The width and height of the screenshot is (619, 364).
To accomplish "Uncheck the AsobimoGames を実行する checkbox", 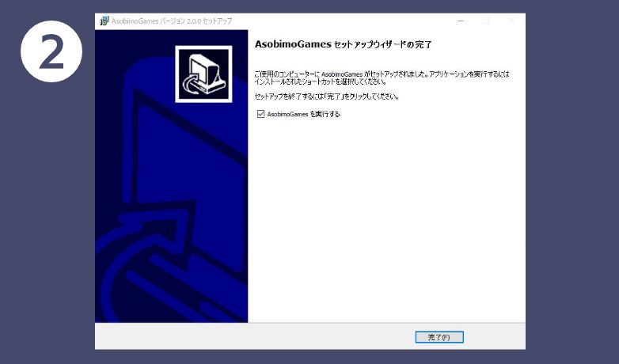I will [x=260, y=115].
